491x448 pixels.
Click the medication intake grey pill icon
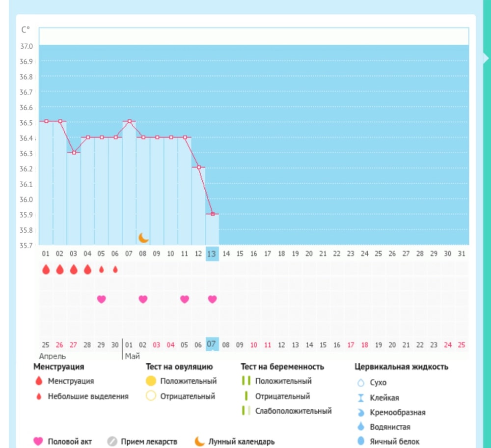pos(112,441)
